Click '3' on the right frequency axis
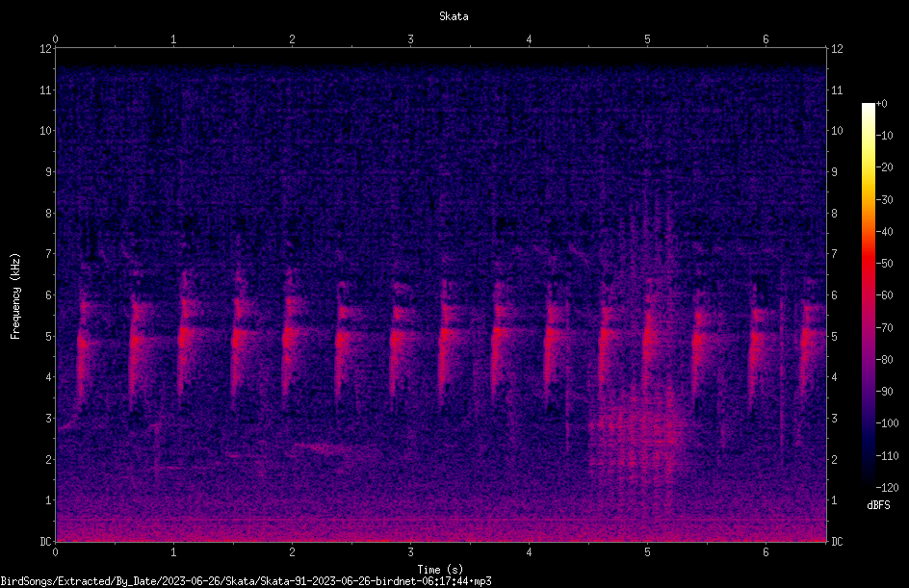The height and width of the screenshot is (588, 909). coord(834,419)
